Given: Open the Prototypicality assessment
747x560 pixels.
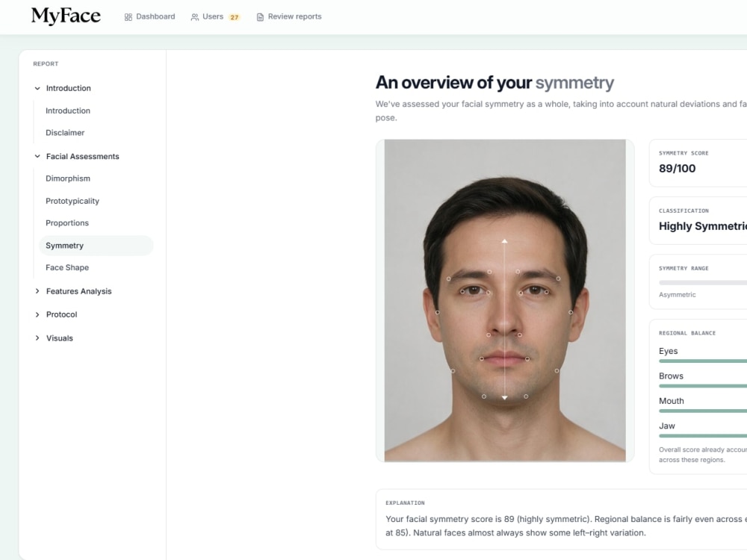Looking at the screenshot, I should pyautogui.click(x=72, y=201).
